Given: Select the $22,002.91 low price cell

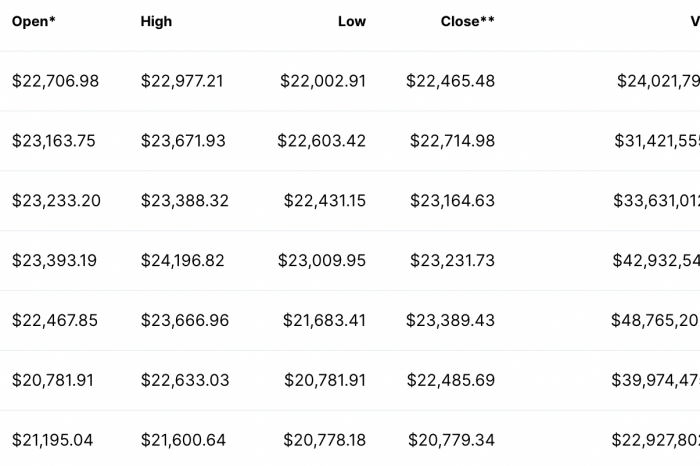Looking at the screenshot, I should 323,81.
